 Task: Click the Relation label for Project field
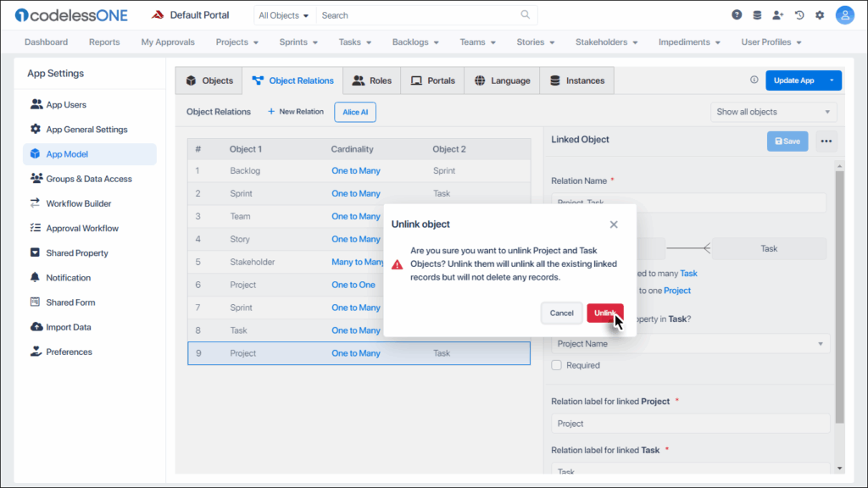click(x=690, y=424)
